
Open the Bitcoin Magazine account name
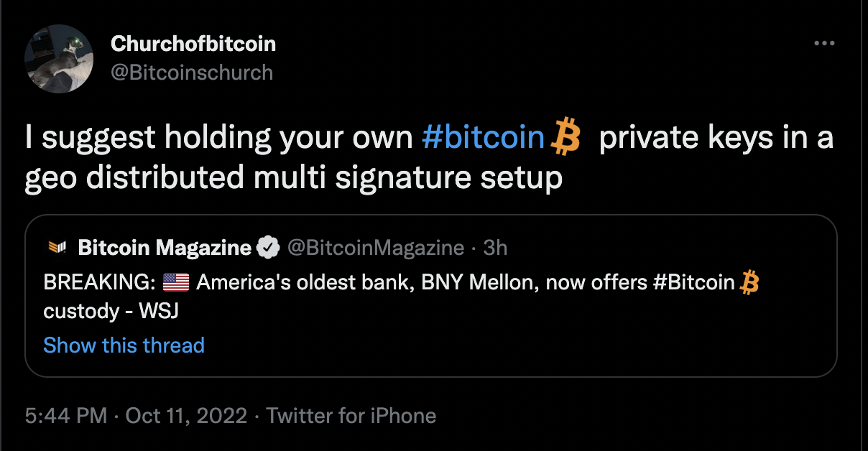coord(165,248)
